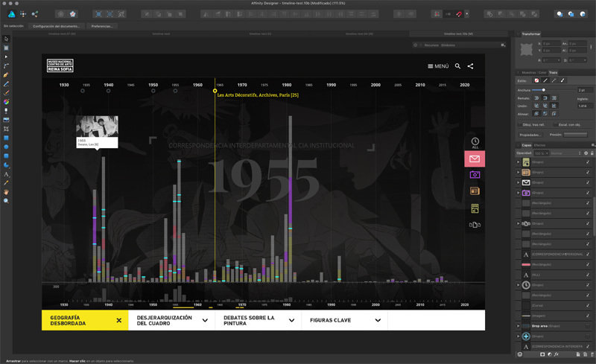596x364 pixels.
Task: Click the Transformar panel tab
Action: coord(530,33)
